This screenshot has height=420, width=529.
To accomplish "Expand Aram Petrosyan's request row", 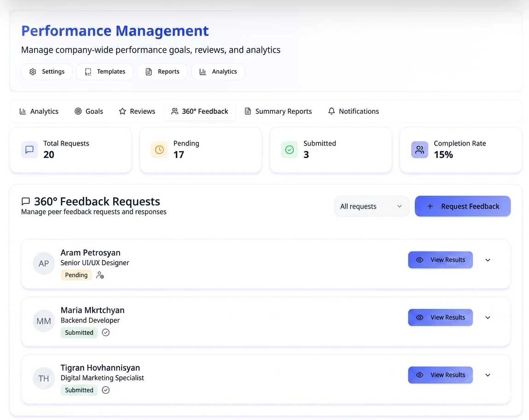I will (x=488, y=260).
